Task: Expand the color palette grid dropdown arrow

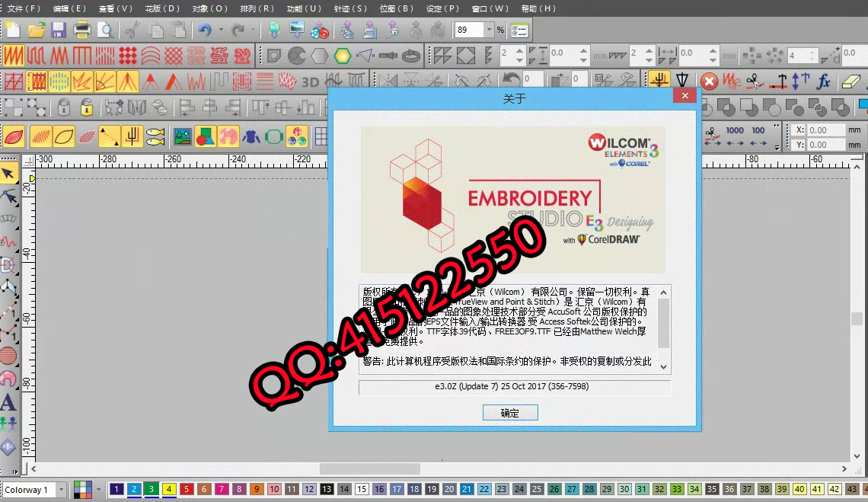Action: pos(98,490)
